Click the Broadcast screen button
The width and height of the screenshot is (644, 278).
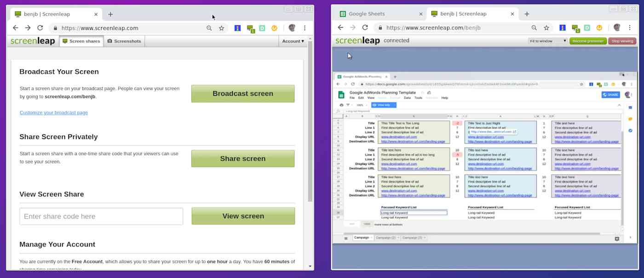(x=243, y=93)
